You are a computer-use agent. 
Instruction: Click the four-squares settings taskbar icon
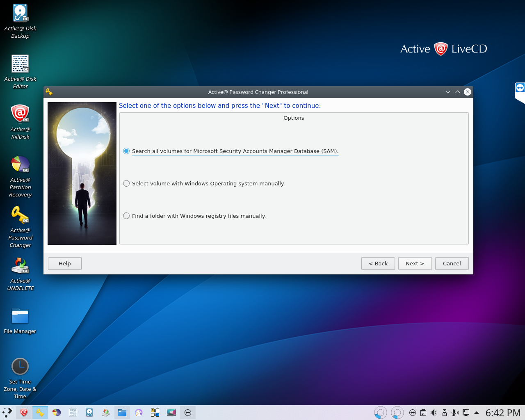click(155, 413)
